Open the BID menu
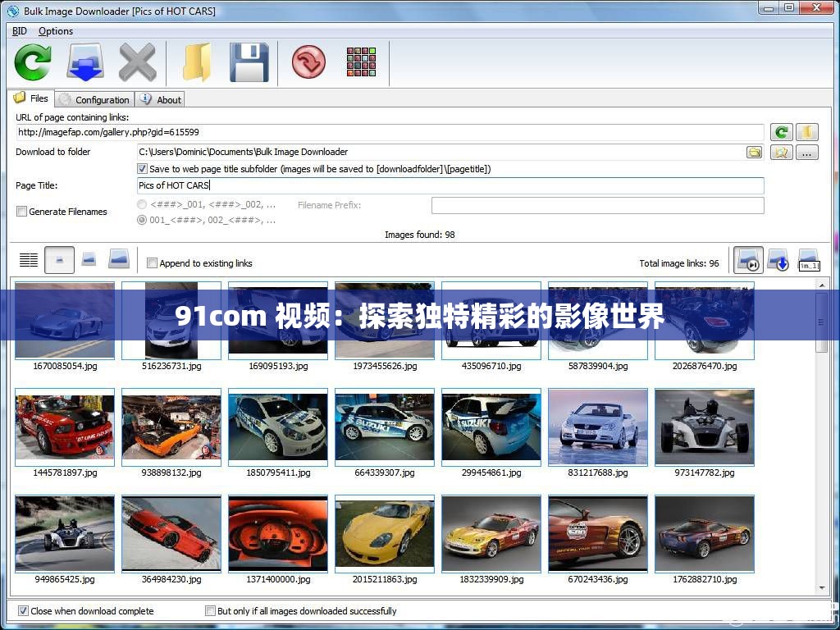The image size is (840, 630). point(20,31)
